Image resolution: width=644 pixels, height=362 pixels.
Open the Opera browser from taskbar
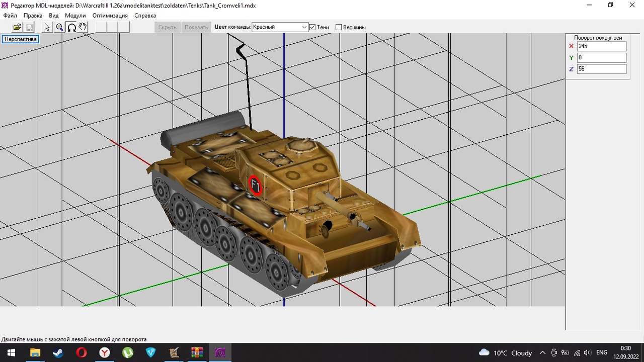81,352
